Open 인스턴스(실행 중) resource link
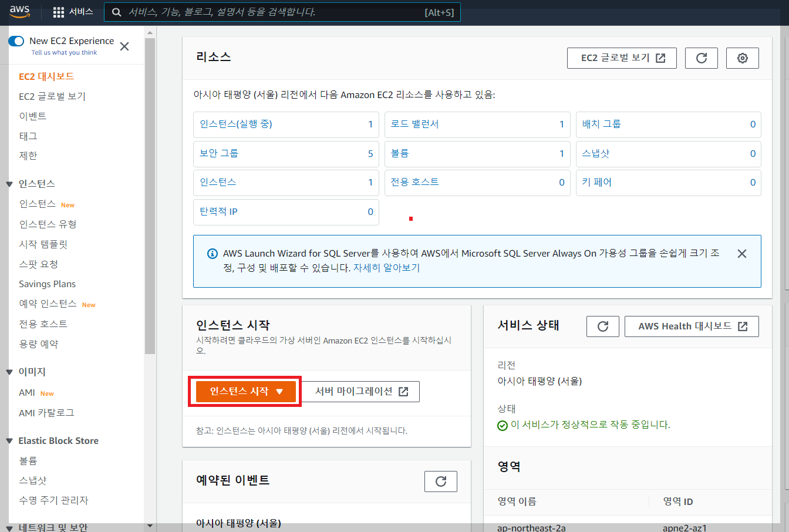The height and width of the screenshot is (532, 789). [x=236, y=124]
